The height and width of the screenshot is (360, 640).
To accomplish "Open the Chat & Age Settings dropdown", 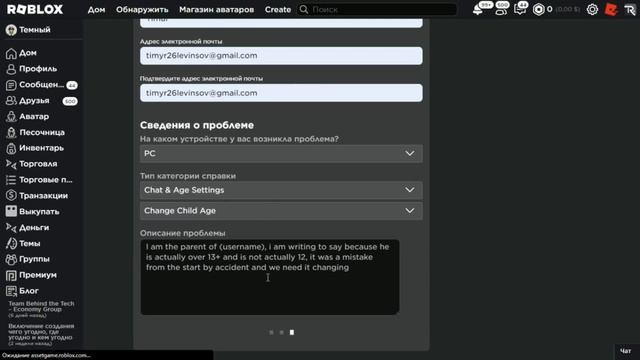I will click(281, 190).
